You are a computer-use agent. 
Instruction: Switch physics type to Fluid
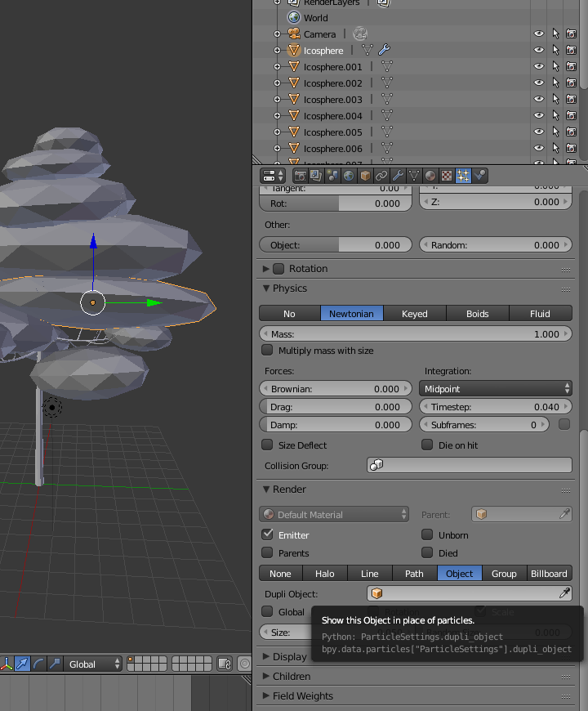(541, 313)
